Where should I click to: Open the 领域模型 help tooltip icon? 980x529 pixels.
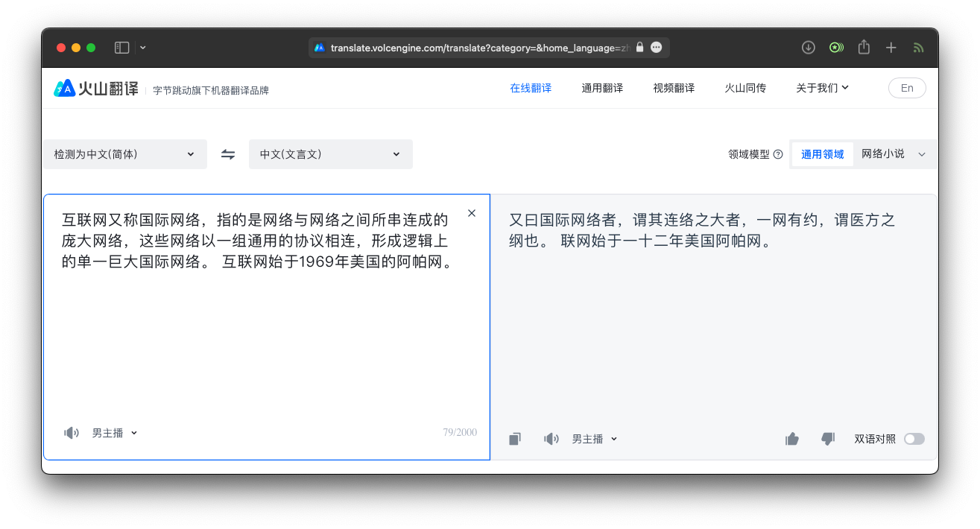point(778,153)
